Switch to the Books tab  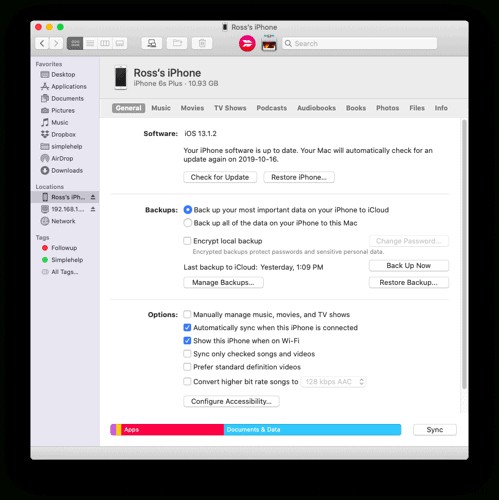coord(356,108)
